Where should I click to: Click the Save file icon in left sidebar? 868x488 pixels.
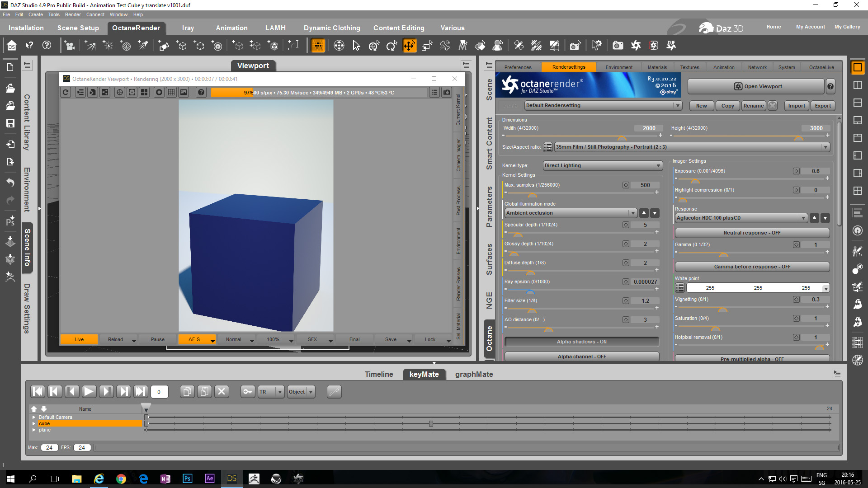click(10, 123)
